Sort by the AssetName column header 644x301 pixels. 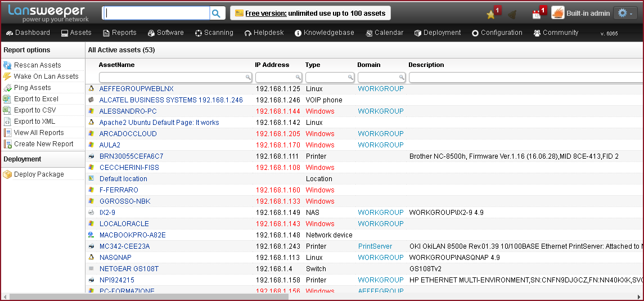[x=116, y=65]
